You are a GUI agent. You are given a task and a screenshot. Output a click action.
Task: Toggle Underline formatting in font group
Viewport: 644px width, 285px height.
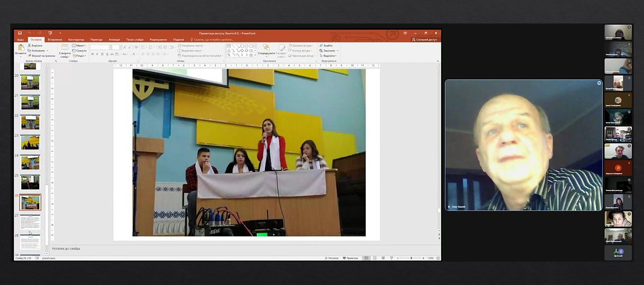pyautogui.click(x=101, y=54)
